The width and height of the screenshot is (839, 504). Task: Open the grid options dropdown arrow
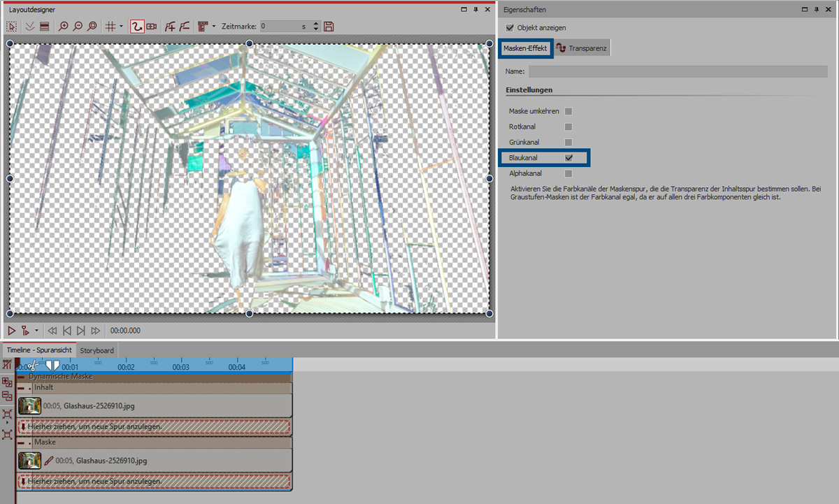[121, 27]
